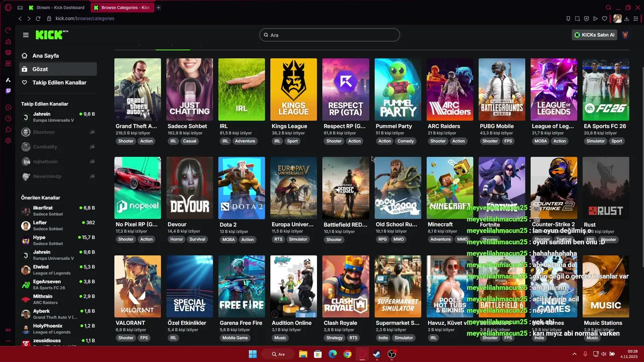Open GX Cleaner icon in sidebar
644x362 pixels.
click(8, 41)
